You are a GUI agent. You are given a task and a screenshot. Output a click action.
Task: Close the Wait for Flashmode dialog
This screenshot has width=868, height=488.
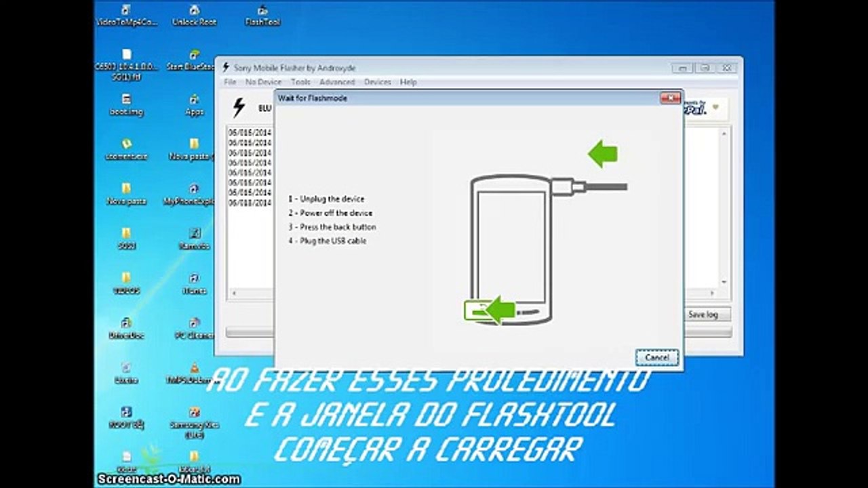pos(670,98)
